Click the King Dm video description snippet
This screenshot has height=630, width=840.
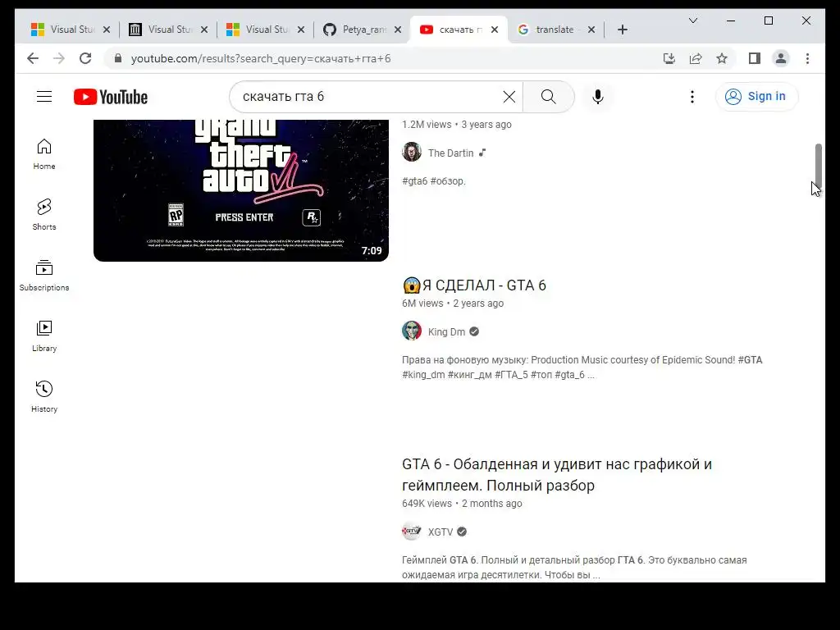(x=582, y=367)
